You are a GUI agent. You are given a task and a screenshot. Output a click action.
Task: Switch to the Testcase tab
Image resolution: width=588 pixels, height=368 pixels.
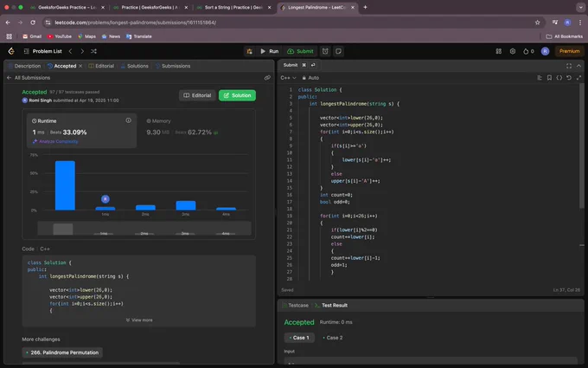[x=295, y=306]
